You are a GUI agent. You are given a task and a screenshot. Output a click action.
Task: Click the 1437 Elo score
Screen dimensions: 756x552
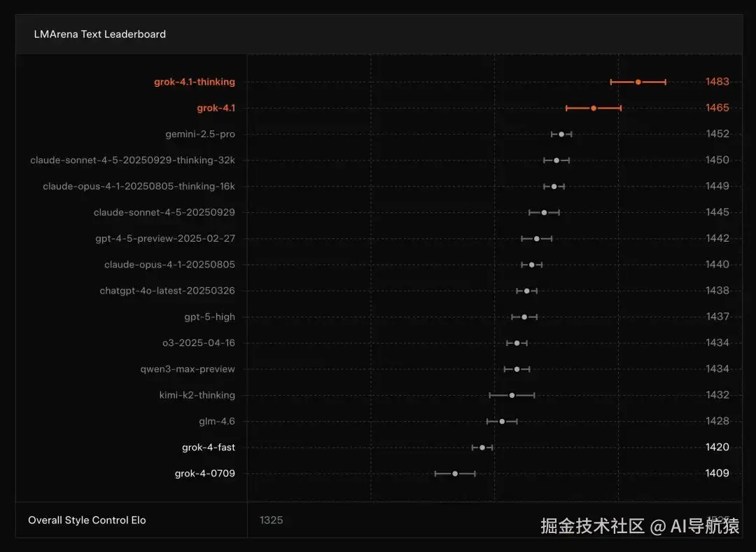(x=717, y=317)
